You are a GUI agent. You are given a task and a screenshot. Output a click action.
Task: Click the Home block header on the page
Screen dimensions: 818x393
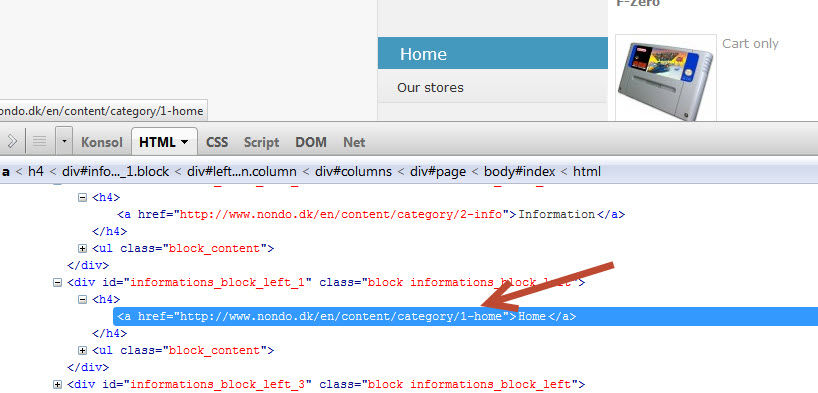click(493, 53)
